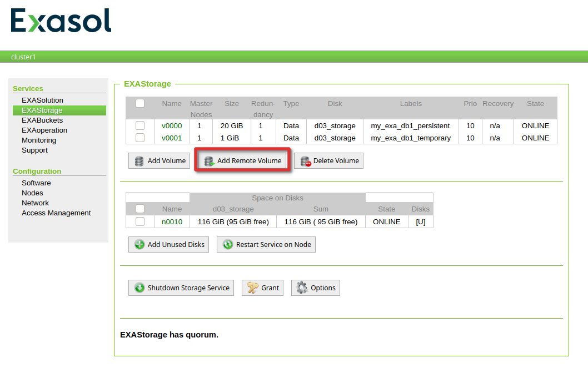Click the Services heading in the sidebar
Screen dimensions: 588x383
28,89
